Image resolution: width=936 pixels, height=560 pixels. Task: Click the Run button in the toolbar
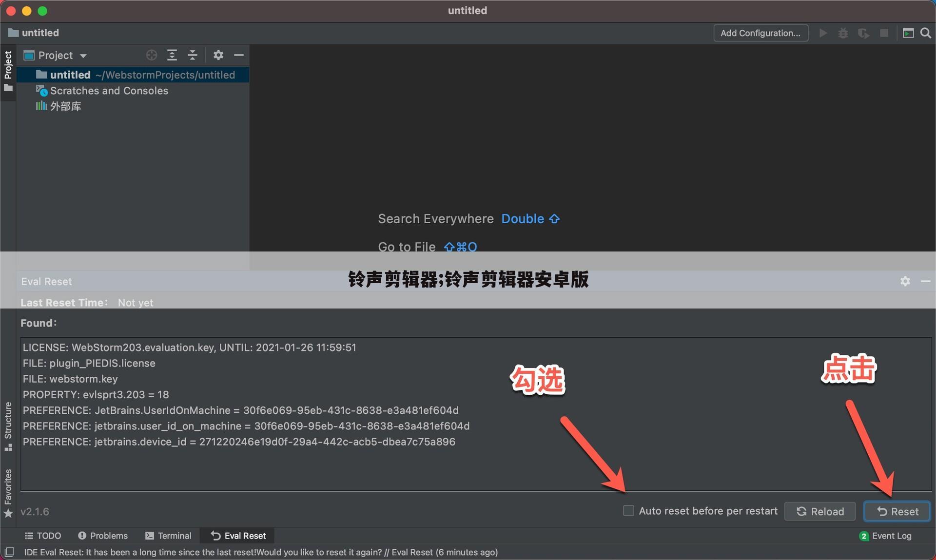[x=823, y=33]
